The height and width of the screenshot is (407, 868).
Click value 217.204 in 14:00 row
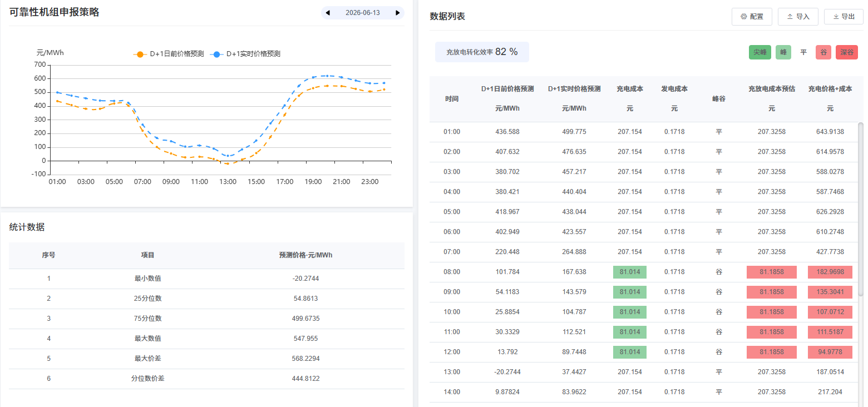click(x=830, y=392)
